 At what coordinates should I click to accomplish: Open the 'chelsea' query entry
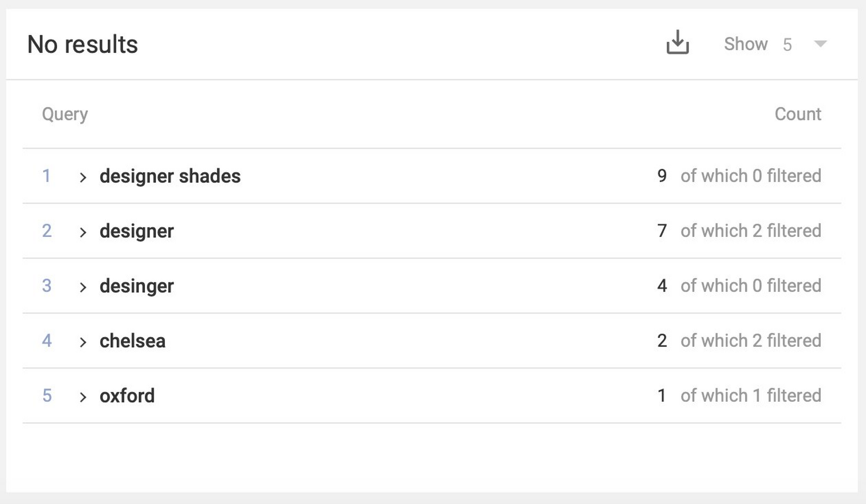133,341
